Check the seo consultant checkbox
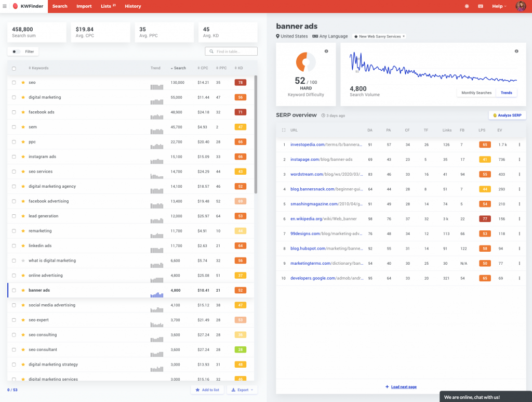532x402 pixels. click(x=14, y=349)
